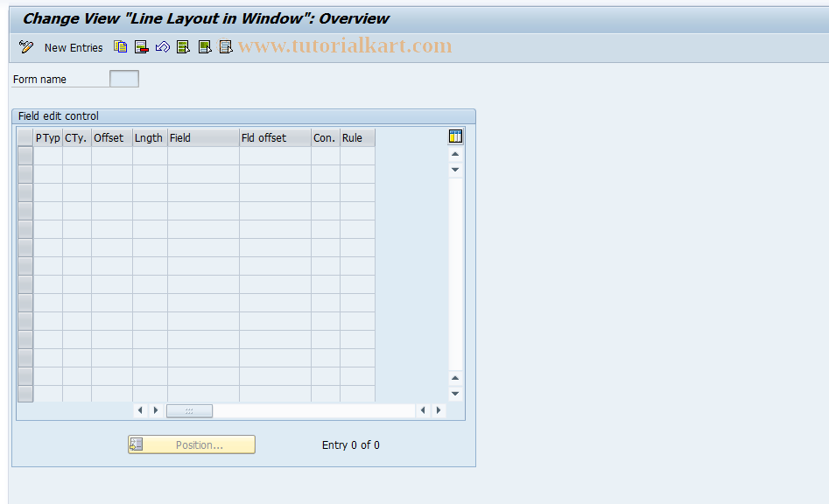This screenshot has width=829, height=504.
Task: Click the Position... button
Action: (x=192, y=444)
